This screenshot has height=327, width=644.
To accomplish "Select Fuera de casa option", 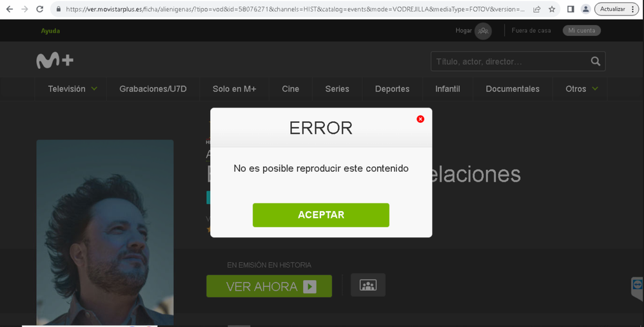I will [x=531, y=30].
